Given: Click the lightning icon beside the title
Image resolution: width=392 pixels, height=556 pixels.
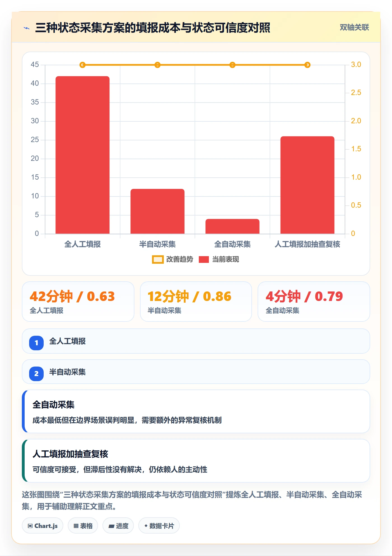Looking at the screenshot, I should click(x=27, y=28).
